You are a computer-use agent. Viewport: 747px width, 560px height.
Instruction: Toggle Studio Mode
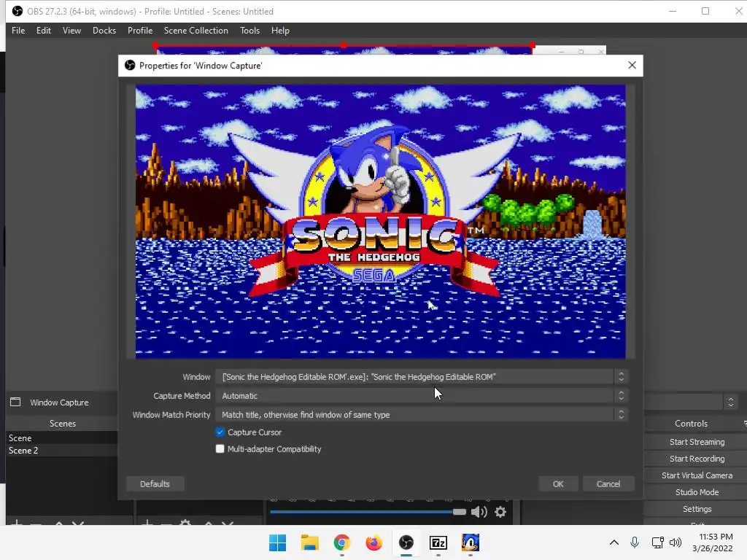tap(697, 492)
